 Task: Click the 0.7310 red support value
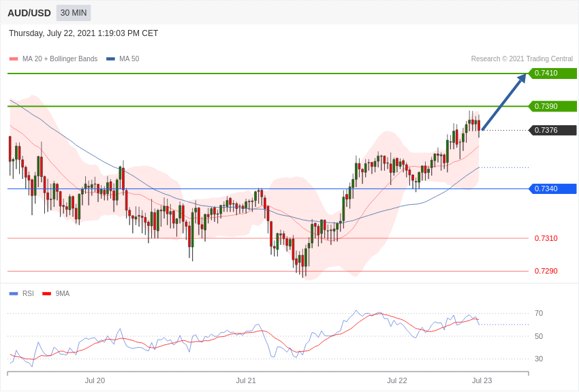pos(546,238)
